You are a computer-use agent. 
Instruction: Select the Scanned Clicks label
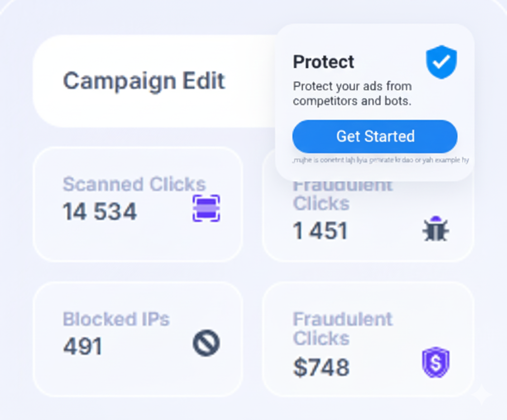point(134,184)
